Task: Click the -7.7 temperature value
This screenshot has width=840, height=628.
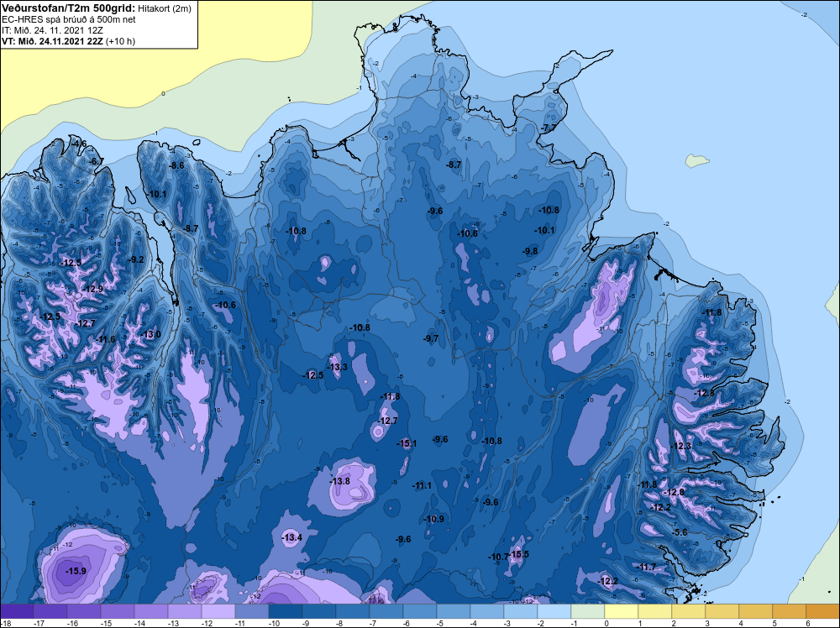Action: click(549, 128)
